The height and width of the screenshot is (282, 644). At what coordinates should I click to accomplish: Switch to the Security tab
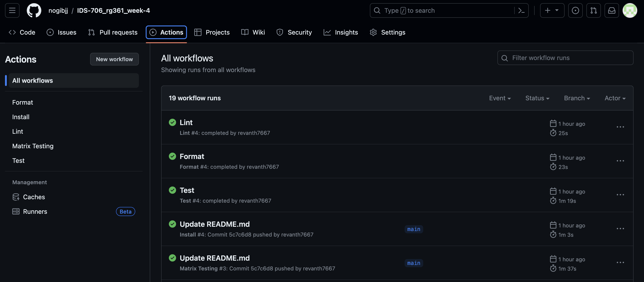294,32
